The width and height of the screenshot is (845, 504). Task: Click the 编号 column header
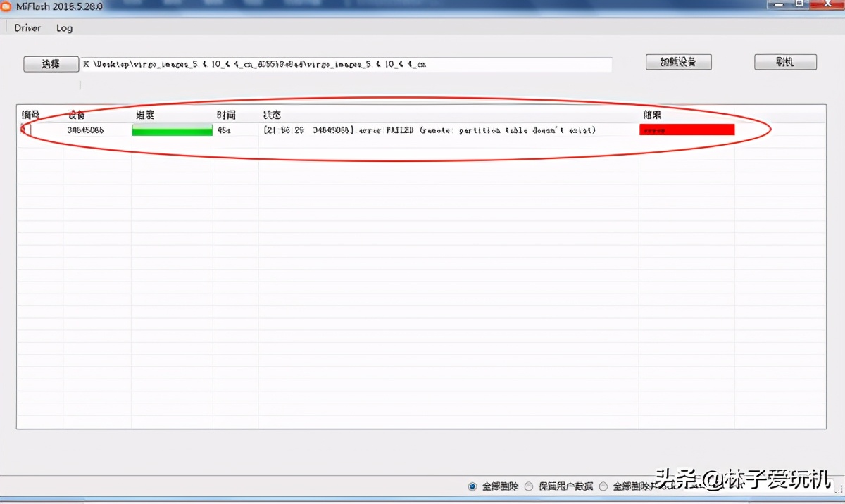[x=31, y=115]
